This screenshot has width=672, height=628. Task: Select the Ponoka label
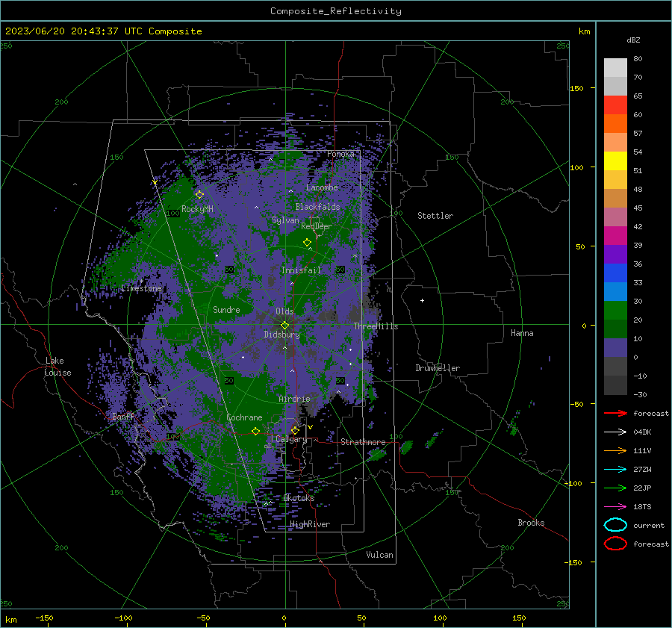click(x=340, y=154)
